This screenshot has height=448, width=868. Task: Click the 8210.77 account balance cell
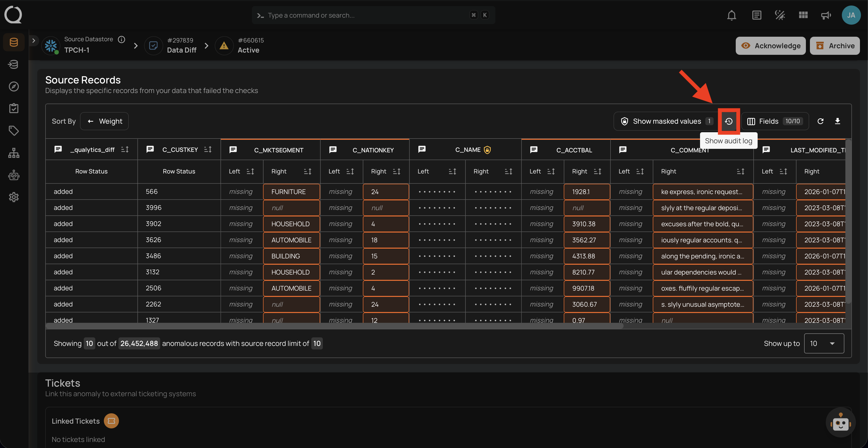[587, 272]
